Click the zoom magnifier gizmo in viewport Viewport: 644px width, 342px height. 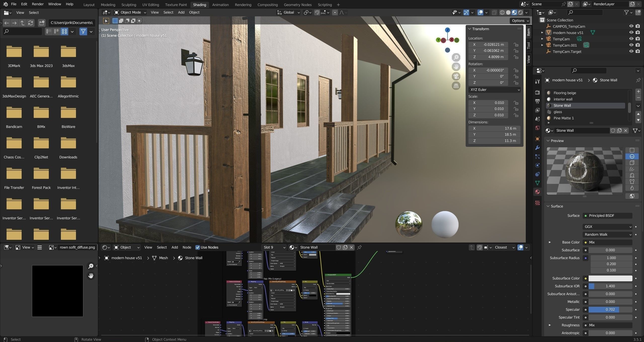point(456,57)
